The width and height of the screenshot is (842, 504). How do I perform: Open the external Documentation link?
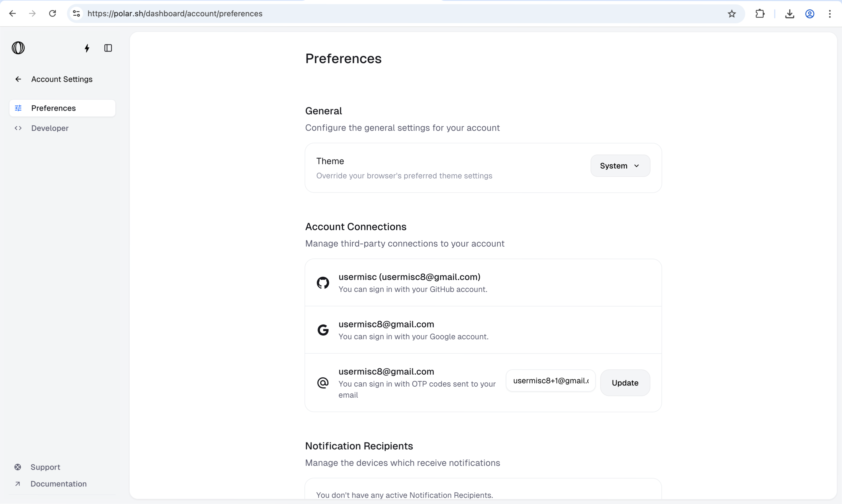[x=58, y=484]
